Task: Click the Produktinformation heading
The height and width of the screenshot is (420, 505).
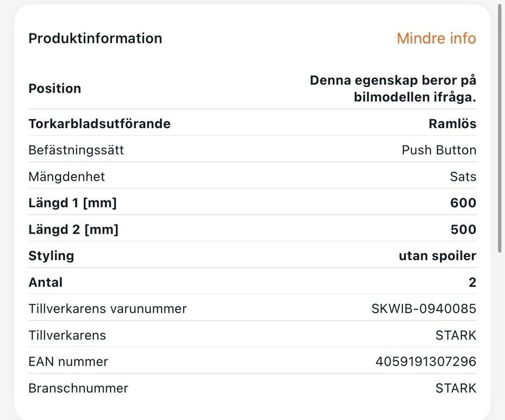Action: [95, 38]
